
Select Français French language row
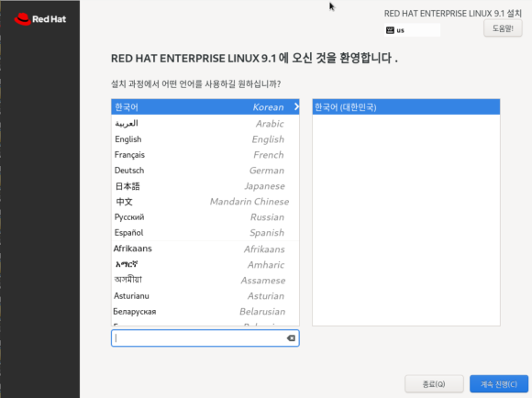205,155
